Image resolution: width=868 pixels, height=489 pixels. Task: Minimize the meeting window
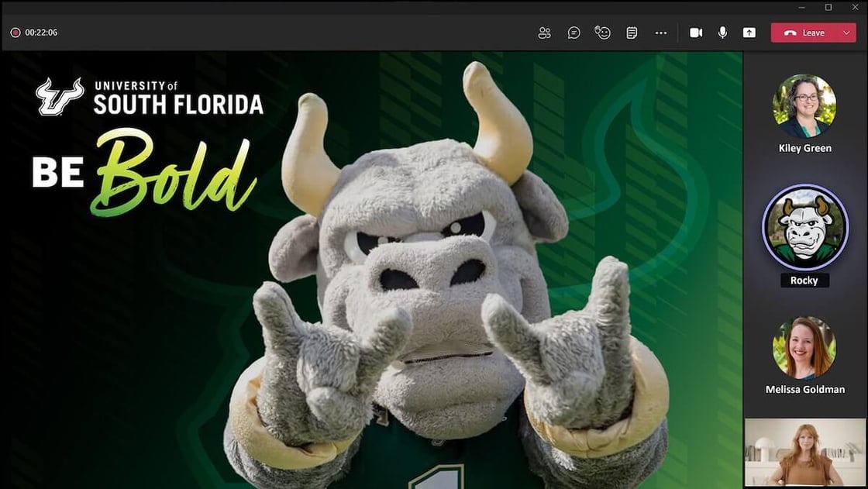801,7
